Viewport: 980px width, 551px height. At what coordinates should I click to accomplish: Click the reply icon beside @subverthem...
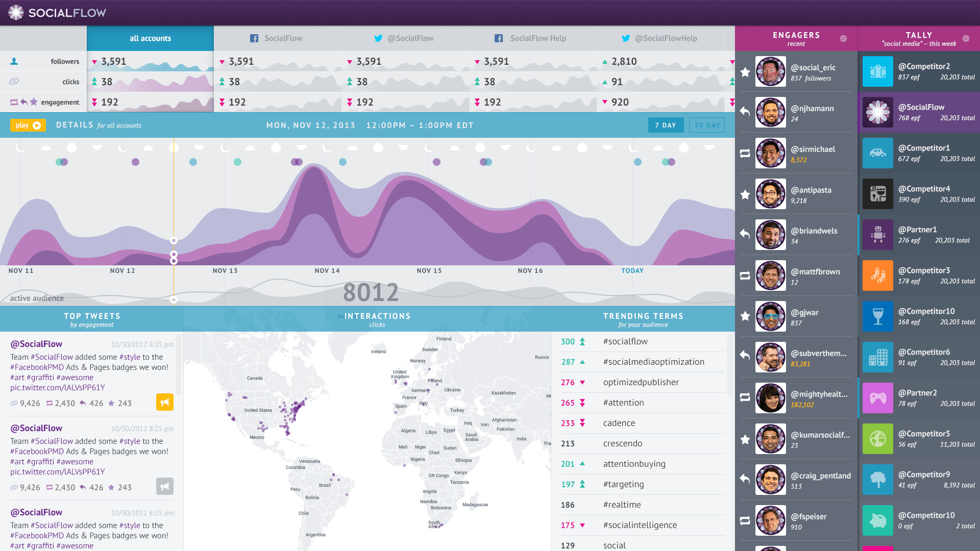coord(745,357)
